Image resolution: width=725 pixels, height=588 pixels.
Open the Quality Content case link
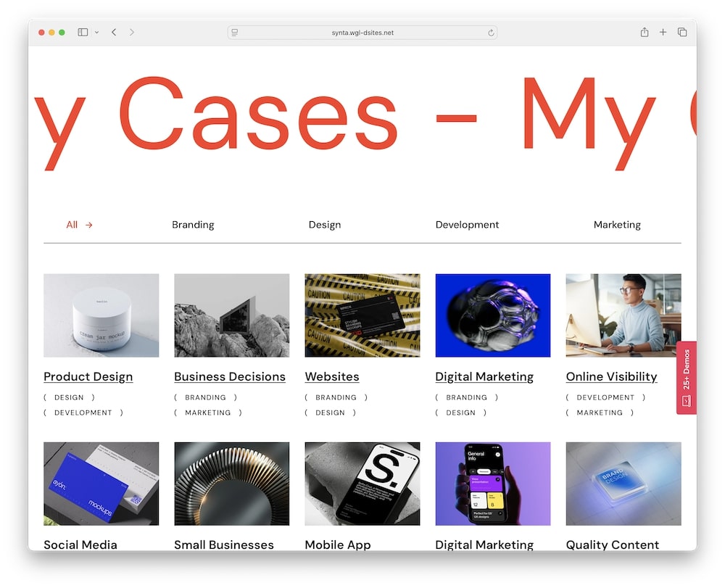(613, 544)
